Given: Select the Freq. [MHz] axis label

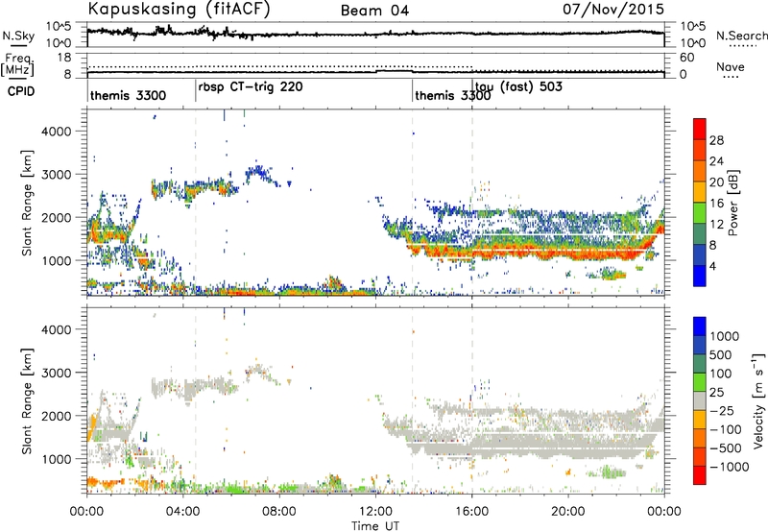Looking at the screenshot, I should [17, 64].
